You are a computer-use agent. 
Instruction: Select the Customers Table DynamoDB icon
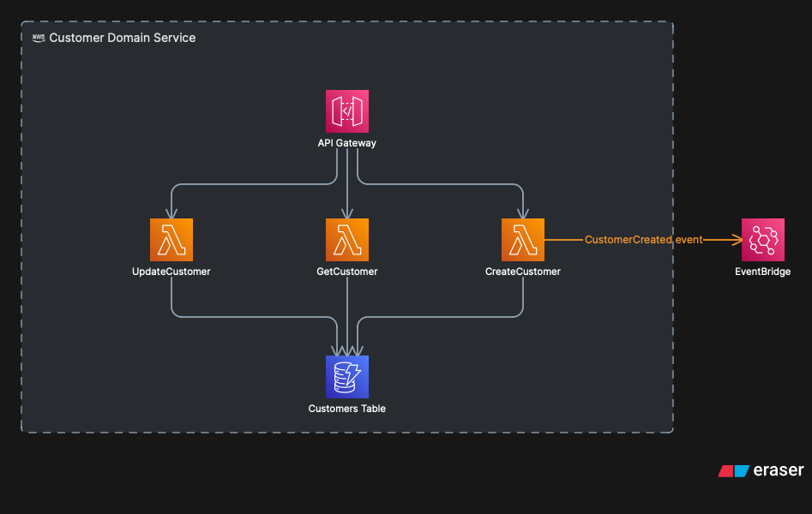[347, 377]
